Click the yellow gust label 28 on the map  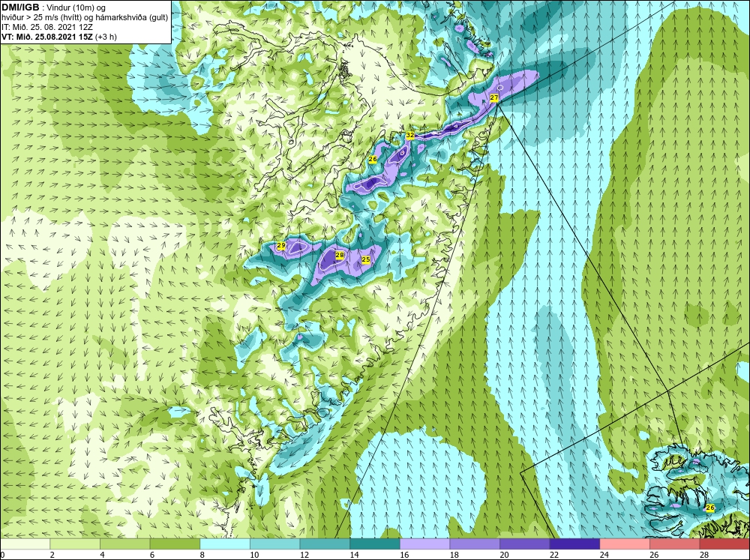(340, 256)
